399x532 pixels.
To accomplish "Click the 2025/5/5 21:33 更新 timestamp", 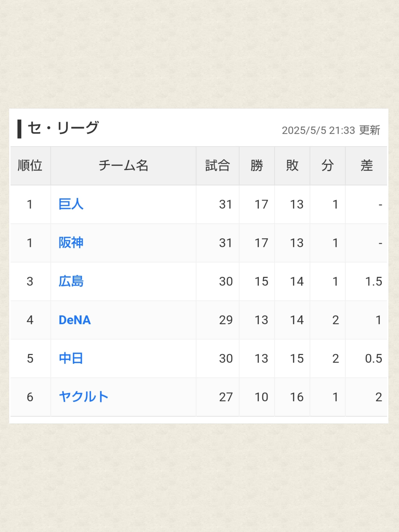I will coord(331,130).
